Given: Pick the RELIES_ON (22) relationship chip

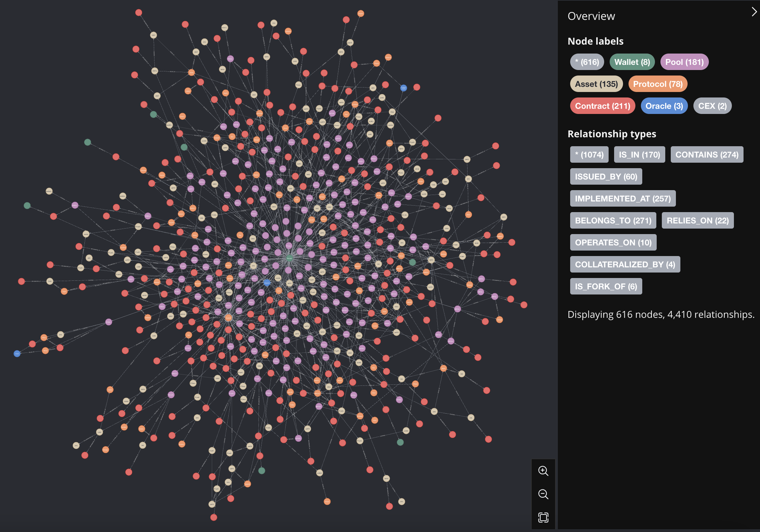Looking at the screenshot, I should click(698, 221).
